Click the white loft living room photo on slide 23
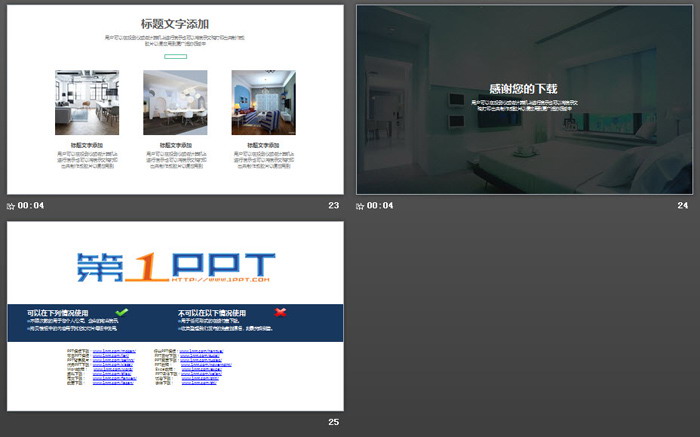The height and width of the screenshot is (437, 700). pos(87,102)
